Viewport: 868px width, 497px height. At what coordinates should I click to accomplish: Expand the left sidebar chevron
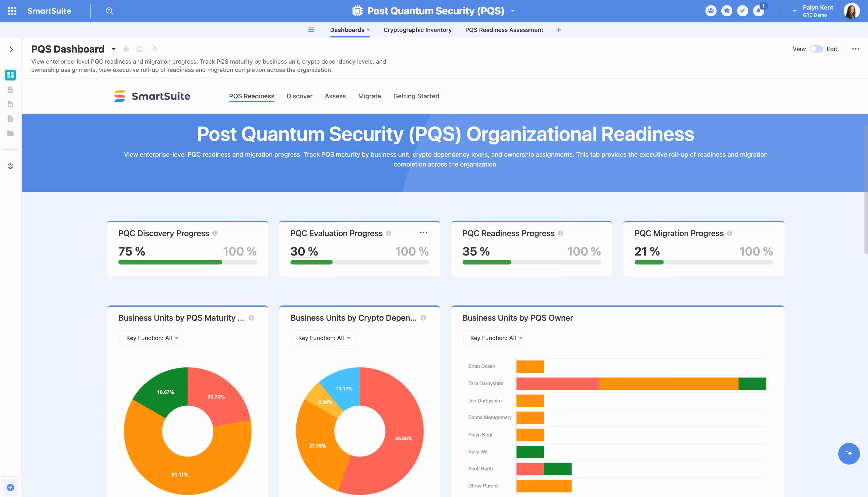click(11, 50)
